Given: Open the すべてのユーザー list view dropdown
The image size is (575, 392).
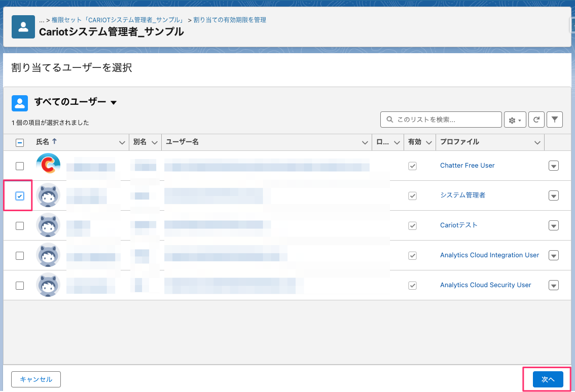Looking at the screenshot, I should tap(114, 103).
